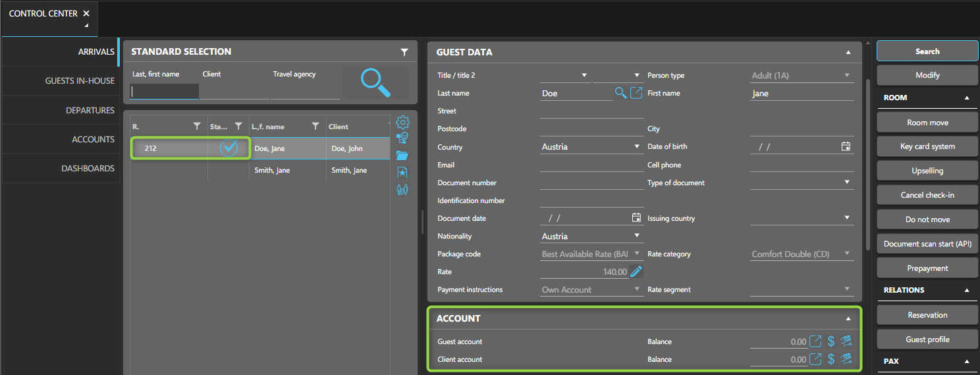Click the two-people icon beside guest list
Viewport: 980px width, 375px height.
402,190
